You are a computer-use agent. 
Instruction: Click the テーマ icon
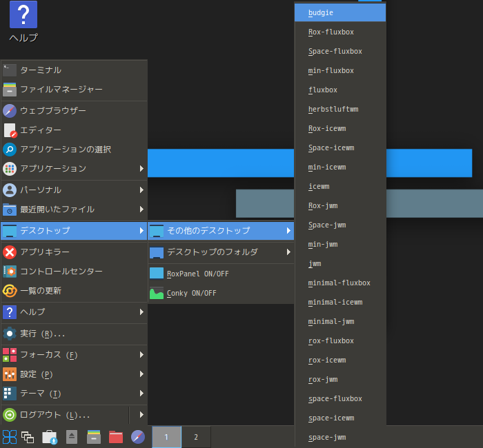10,394
